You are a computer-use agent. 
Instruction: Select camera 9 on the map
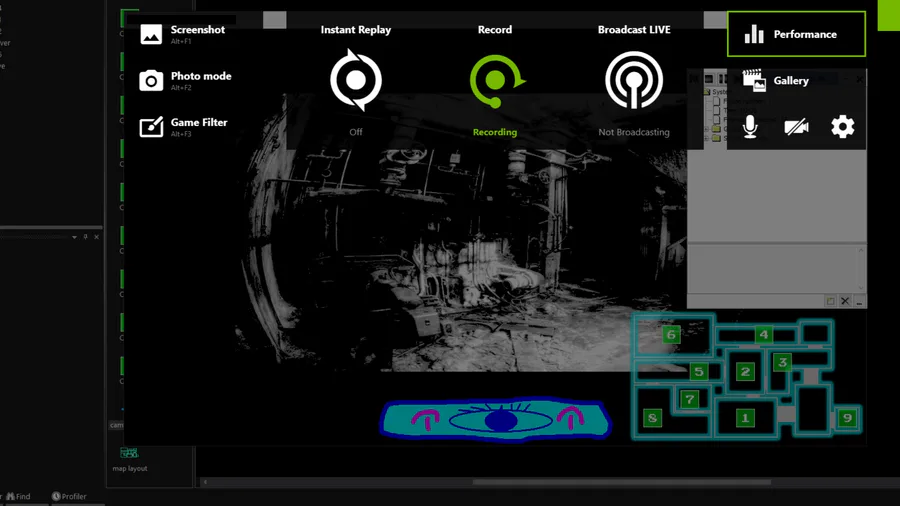click(x=847, y=418)
